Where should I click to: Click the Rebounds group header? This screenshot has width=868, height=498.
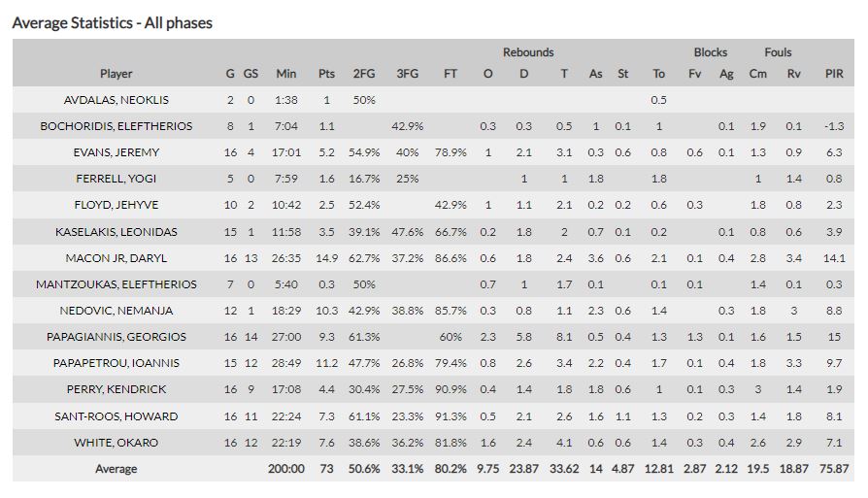coord(528,52)
